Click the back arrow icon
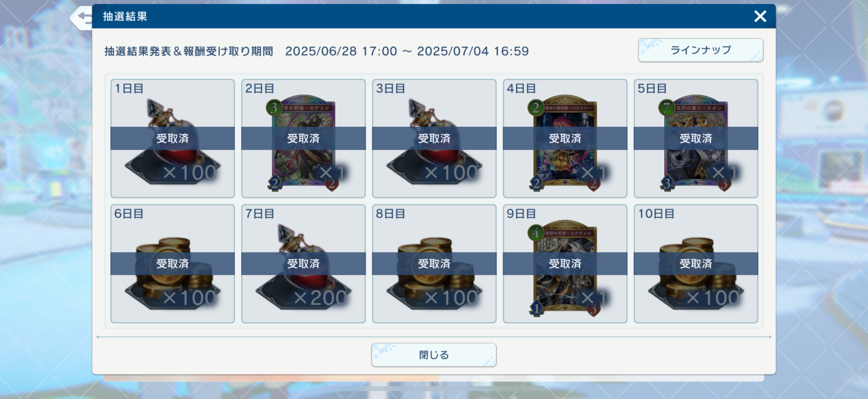Screen dimensions: 868x399 [x=82, y=18]
